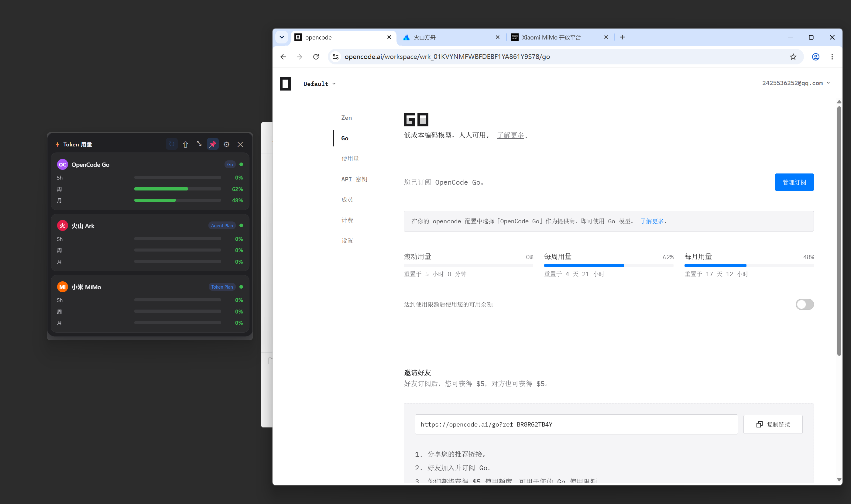
Task: Click the Token Plan badge on 小米 MiMo
Action: click(222, 287)
